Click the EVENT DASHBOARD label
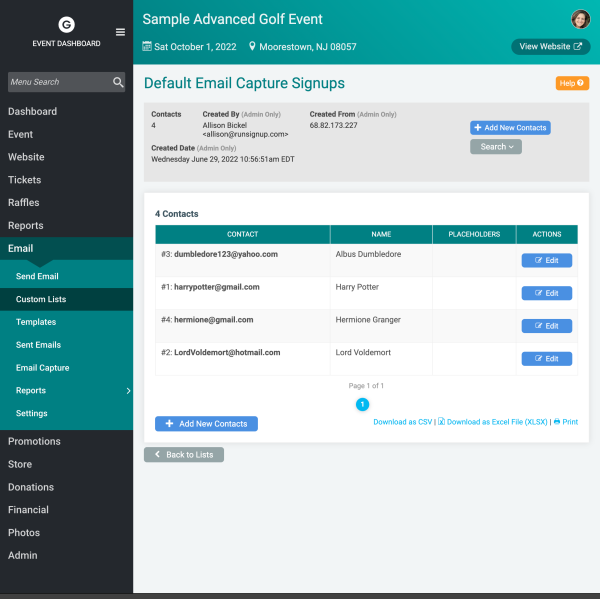This screenshot has height=599, width=600. pyautogui.click(x=66, y=44)
